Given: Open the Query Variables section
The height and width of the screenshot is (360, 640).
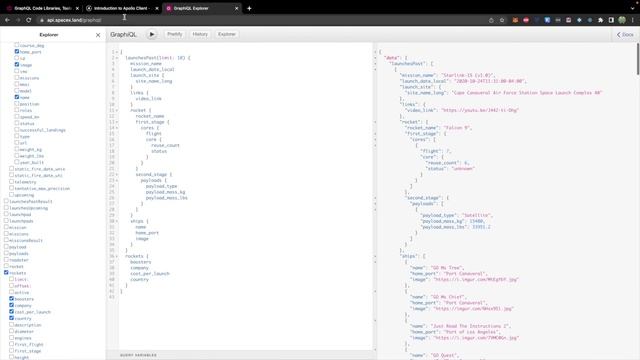Looking at the screenshot, I should point(138,355).
